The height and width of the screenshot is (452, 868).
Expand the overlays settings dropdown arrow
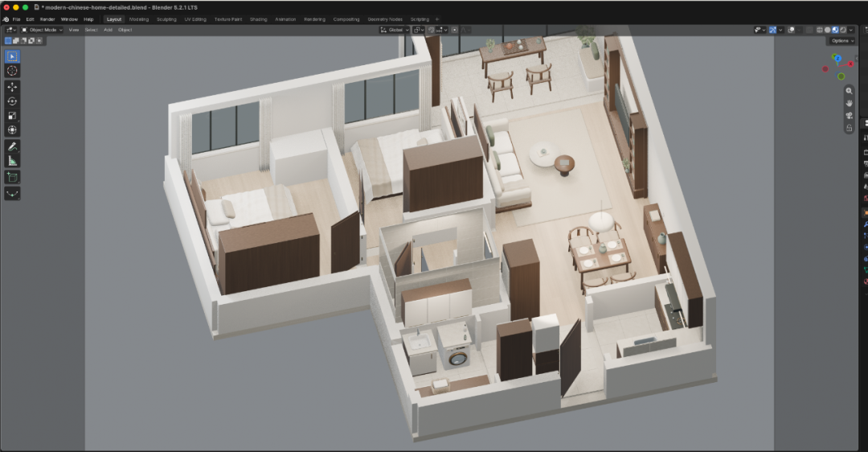[x=799, y=30]
